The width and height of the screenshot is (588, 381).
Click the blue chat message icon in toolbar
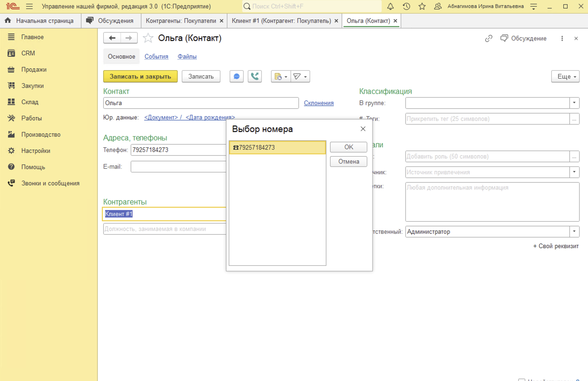237,77
